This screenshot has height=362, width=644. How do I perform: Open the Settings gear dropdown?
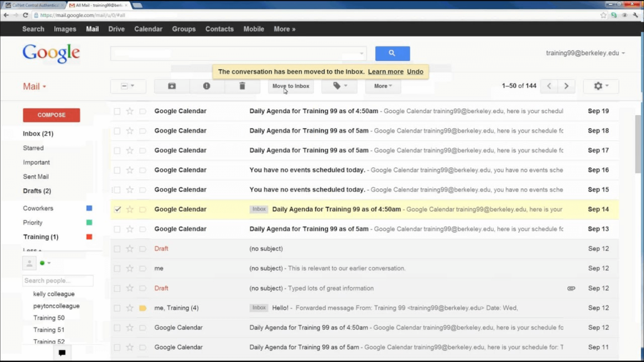[x=601, y=86]
